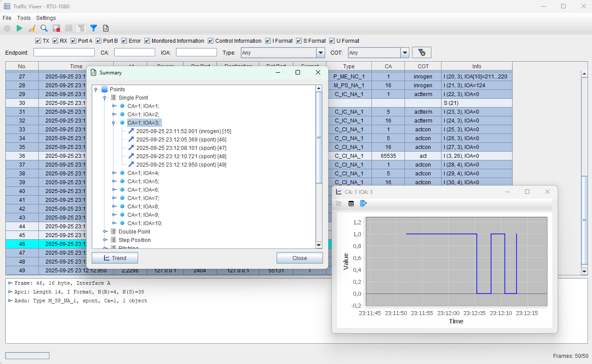Open the Type dropdown list
Image resolution: width=592 pixels, height=364 pixels.
coord(321,52)
